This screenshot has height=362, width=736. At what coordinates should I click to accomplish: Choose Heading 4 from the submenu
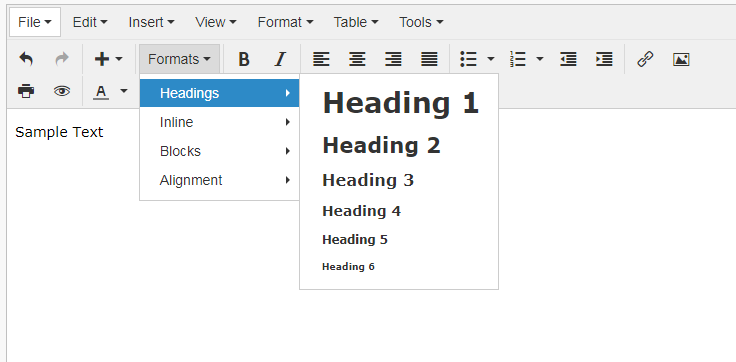pos(361,211)
